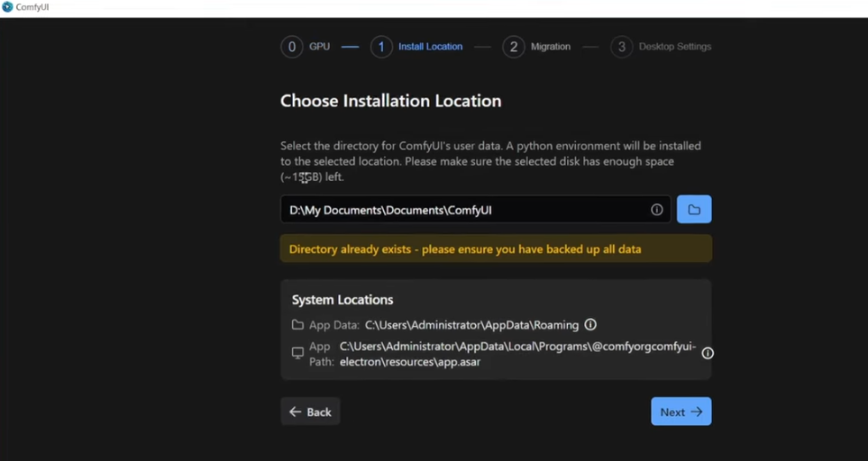Open step 3 Desktop Settings
Viewport: 868px width, 461px height.
tap(661, 47)
